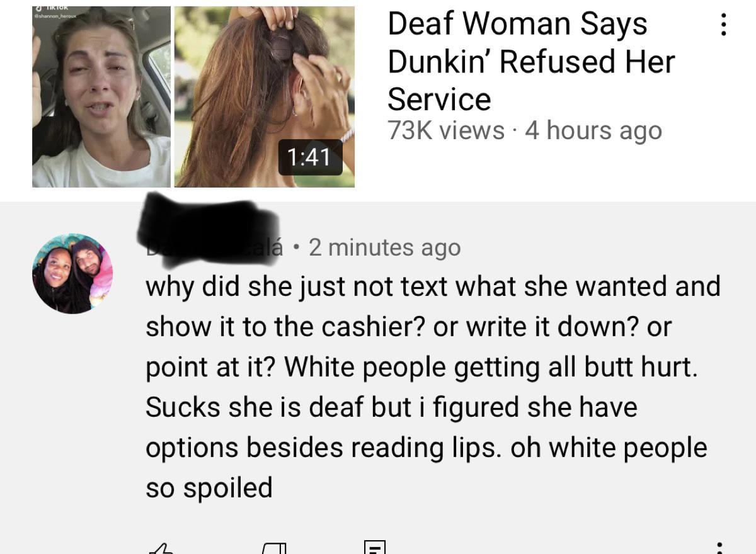Tap the comment text starting 'why did she'
756x554 pixels.
(433, 387)
